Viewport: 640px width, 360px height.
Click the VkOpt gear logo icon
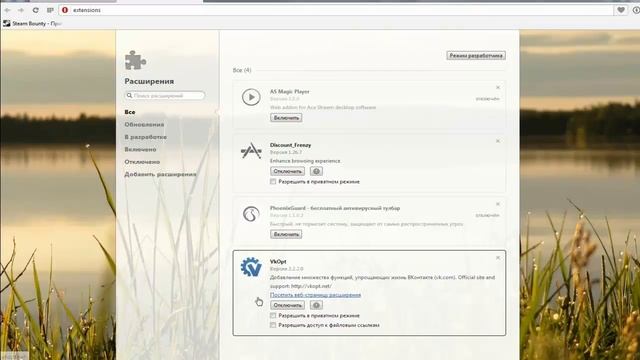[x=251, y=267]
